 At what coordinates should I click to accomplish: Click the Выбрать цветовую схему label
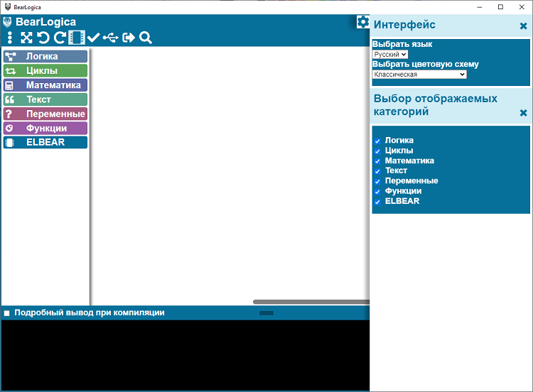[x=425, y=64]
